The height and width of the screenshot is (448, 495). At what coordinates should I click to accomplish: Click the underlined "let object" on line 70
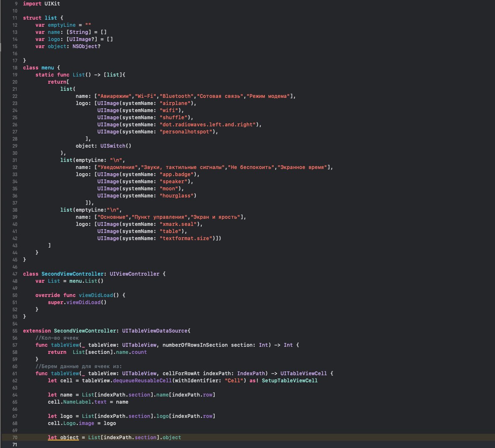(63, 438)
